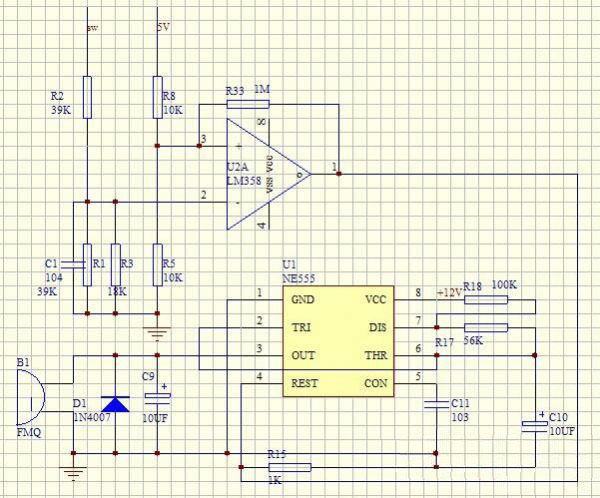Select resistor R2 39K symbol
Image resolution: width=600 pixels, height=498 pixels.
(88, 97)
